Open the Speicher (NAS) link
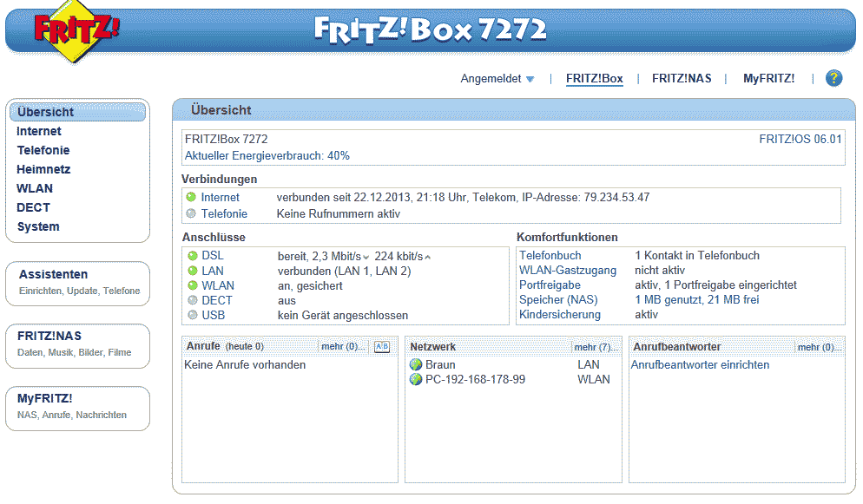863x504 pixels. pyautogui.click(x=558, y=300)
